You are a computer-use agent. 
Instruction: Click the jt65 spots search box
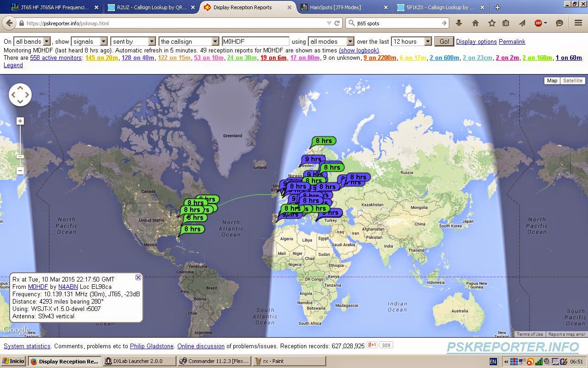(397, 23)
